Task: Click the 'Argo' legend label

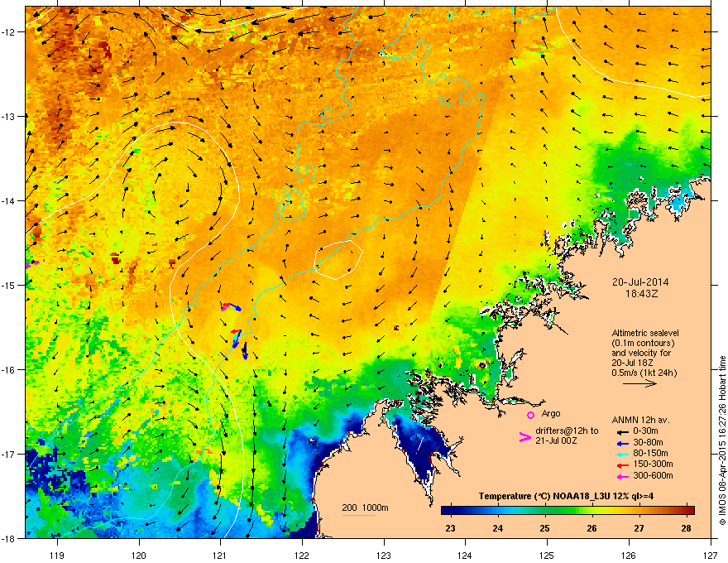Action: 551,413
